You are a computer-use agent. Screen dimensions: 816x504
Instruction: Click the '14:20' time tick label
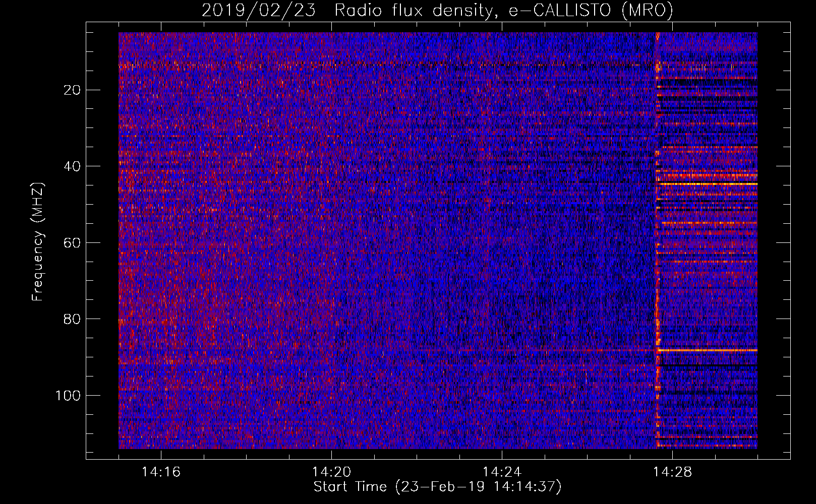click(x=331, y=472)
